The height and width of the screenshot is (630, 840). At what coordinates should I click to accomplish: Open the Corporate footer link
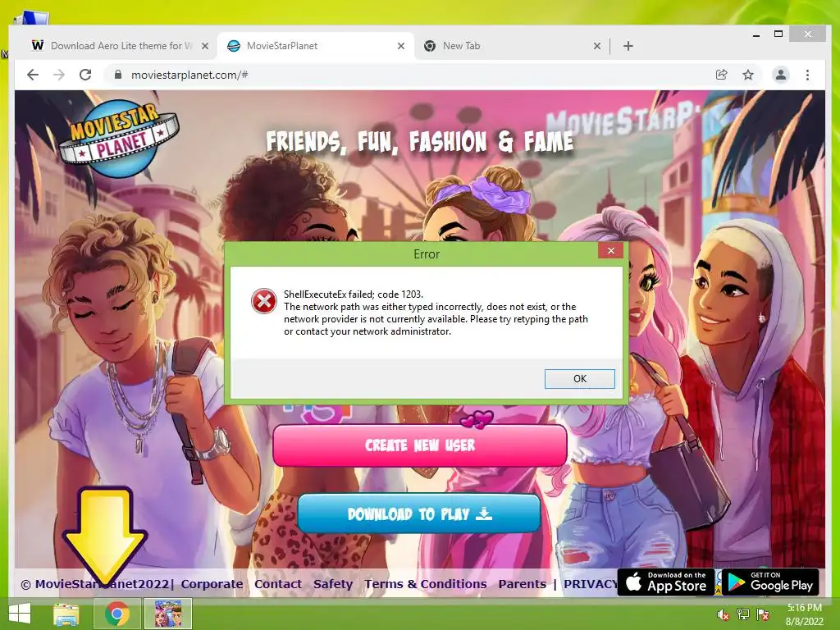pyautogui.click(x=212, y=584)
